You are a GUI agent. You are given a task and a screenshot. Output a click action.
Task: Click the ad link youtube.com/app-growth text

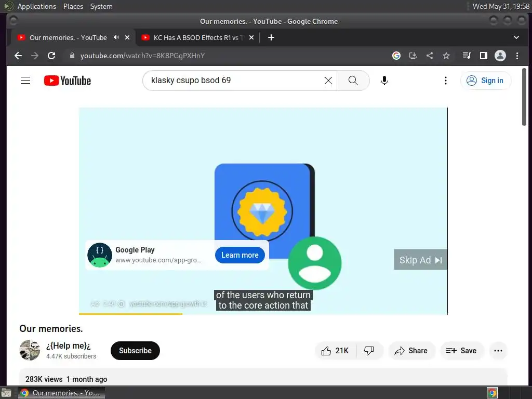[168, 303]
